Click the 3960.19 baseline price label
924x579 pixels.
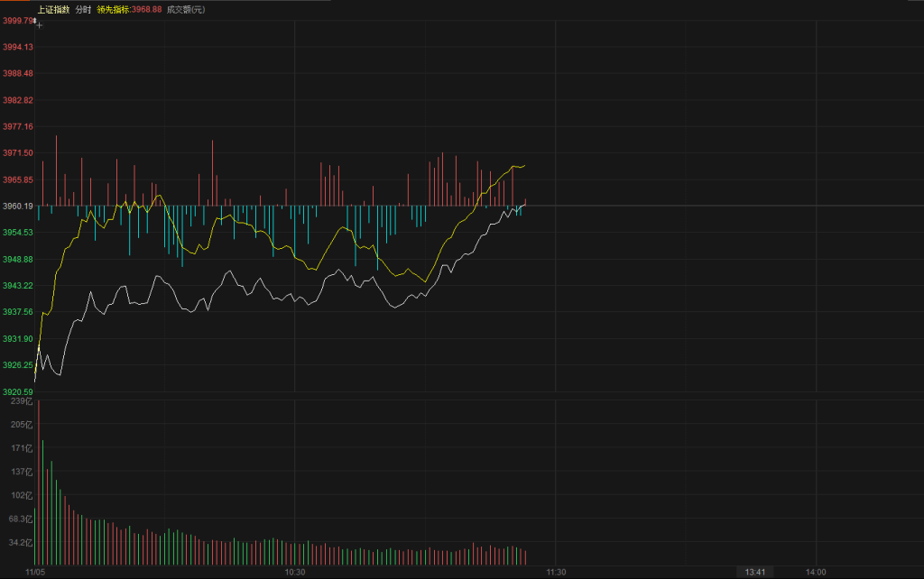point(17,207)
